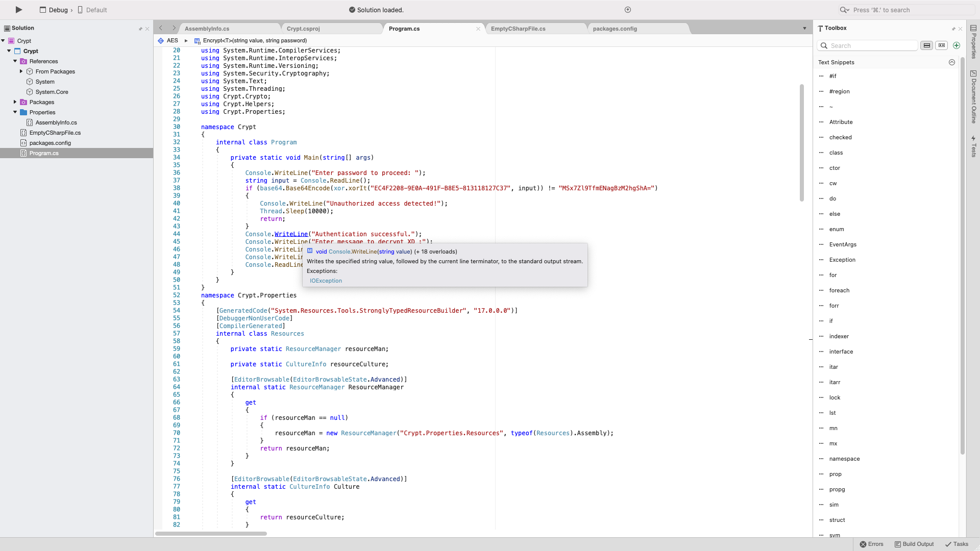Pin the Solution panel
The height and width of the screenshot is (551, 980).
[x=140, y=29]
